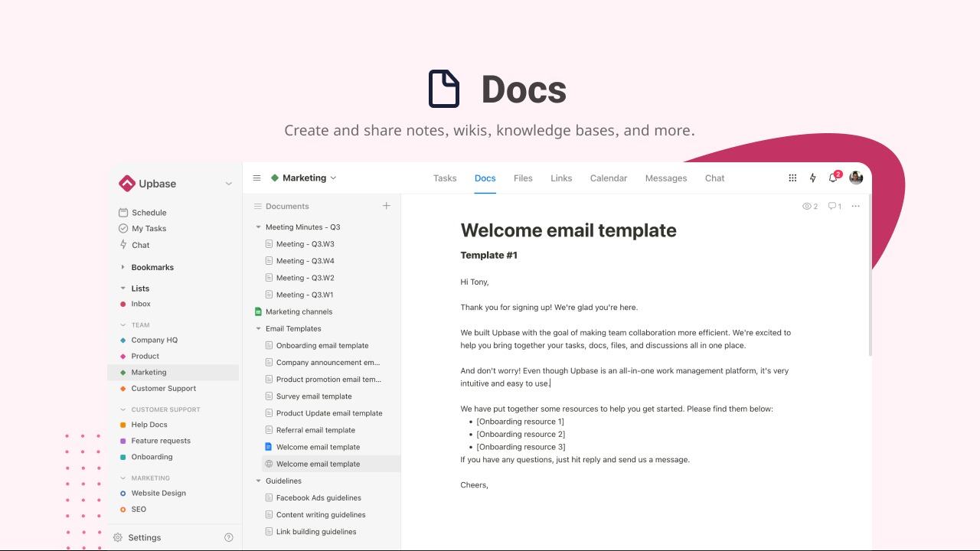Toggle the hamburger menu icon
This screenshot has width=980, height=551.
point(257,178)
